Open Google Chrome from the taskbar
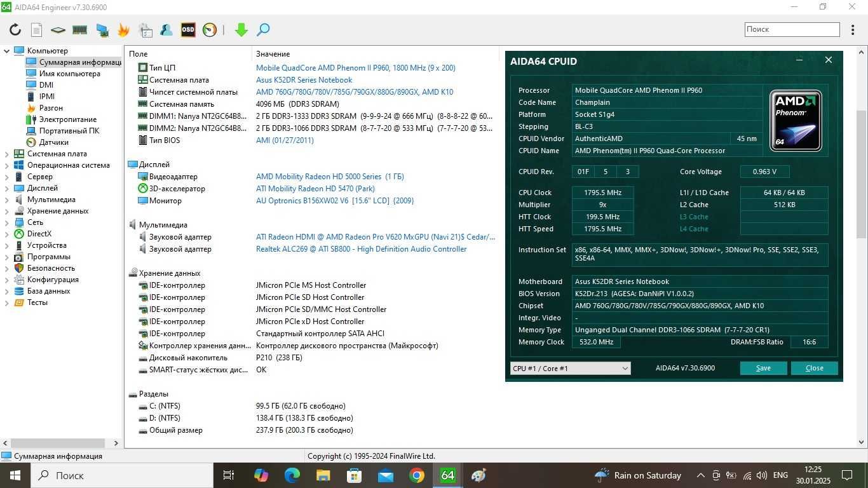This screenshot has width=868, height=488. pos(417,475)
